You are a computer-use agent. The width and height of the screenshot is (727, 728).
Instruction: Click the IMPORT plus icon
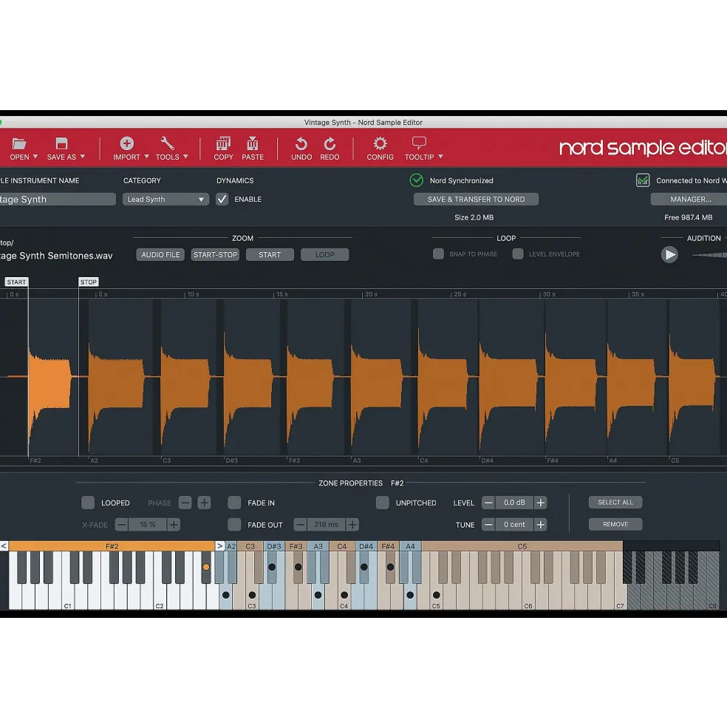tap(127, 143)
